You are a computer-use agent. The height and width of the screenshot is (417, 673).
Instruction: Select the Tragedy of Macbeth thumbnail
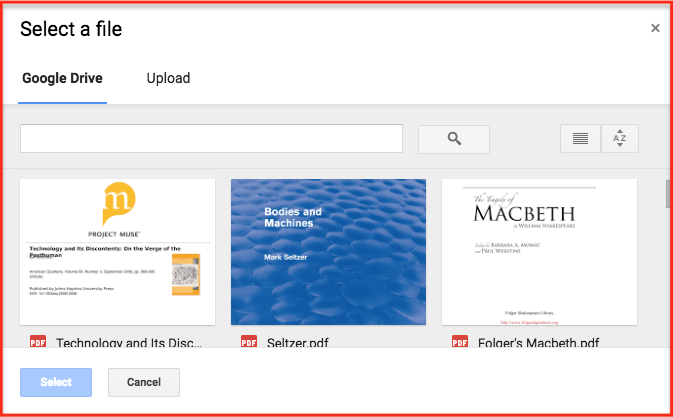tap(540, 252)
